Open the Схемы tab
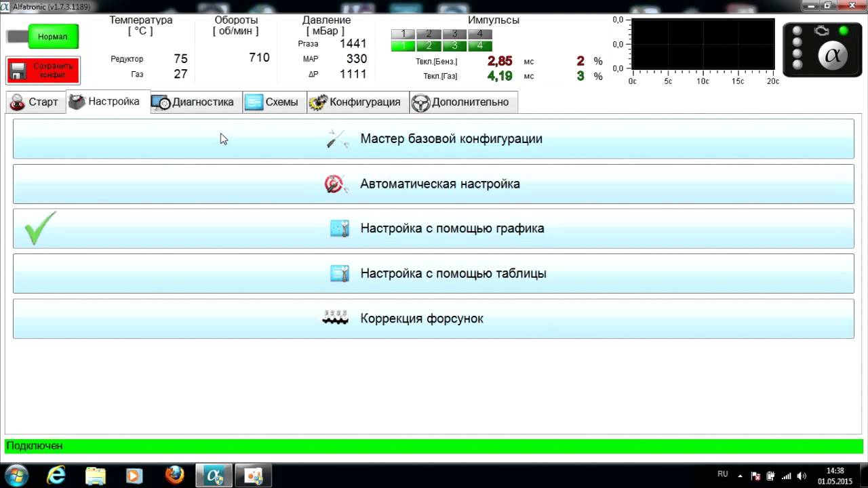Viewport: 868px width, 488px height. pyautogui.click(x=274, y=102)
